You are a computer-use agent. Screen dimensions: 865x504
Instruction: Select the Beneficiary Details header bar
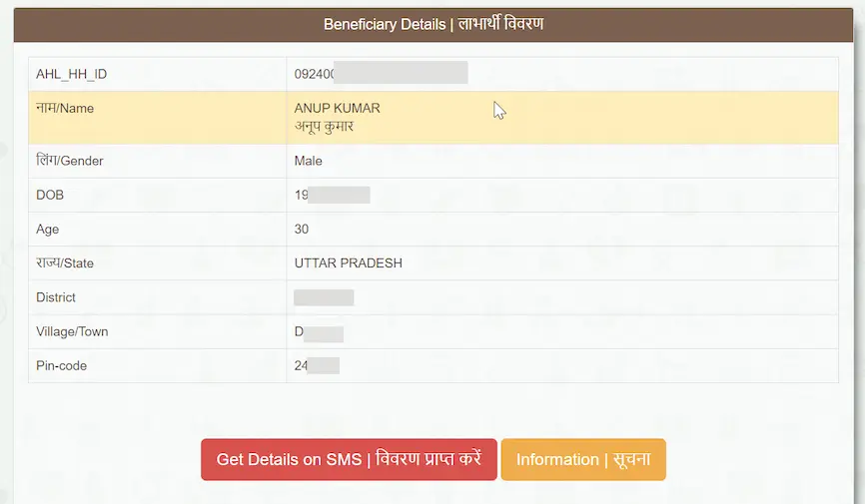pos(433,25)
